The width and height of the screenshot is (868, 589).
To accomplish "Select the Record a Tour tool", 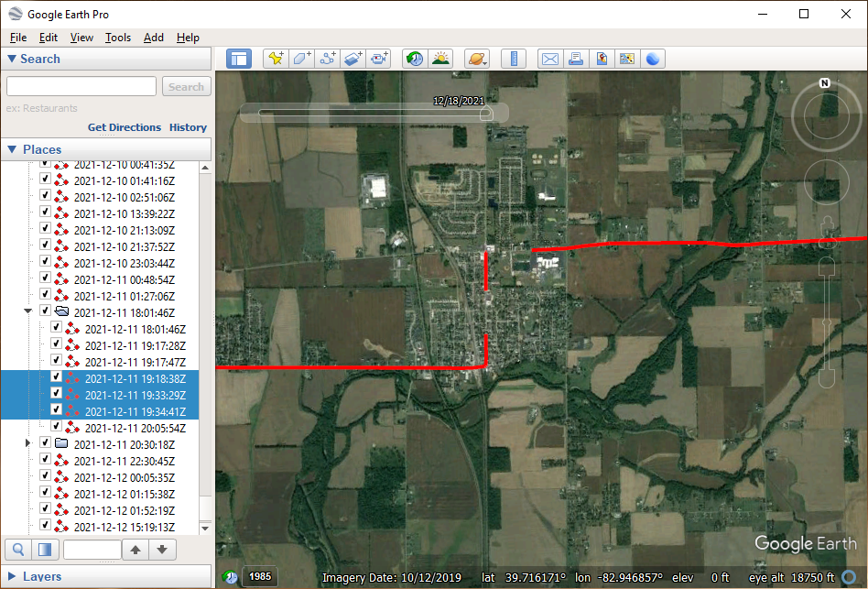I will point(379,59).
